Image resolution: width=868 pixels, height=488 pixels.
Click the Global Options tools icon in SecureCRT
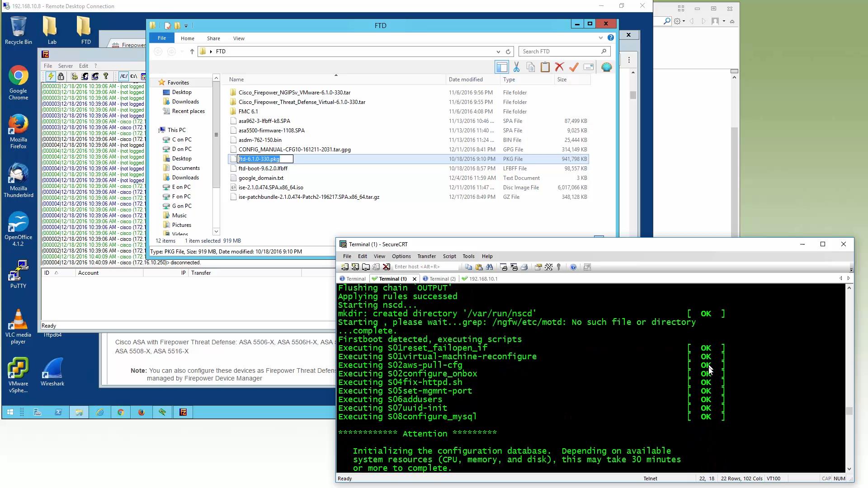pos(548,267)
